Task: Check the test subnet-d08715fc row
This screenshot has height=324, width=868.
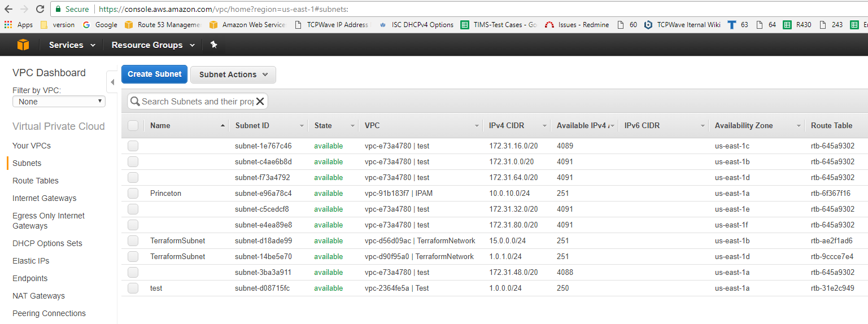Action: tap(133, 288)
